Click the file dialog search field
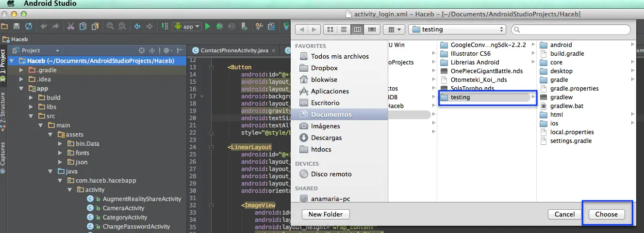 coord(572,30)
